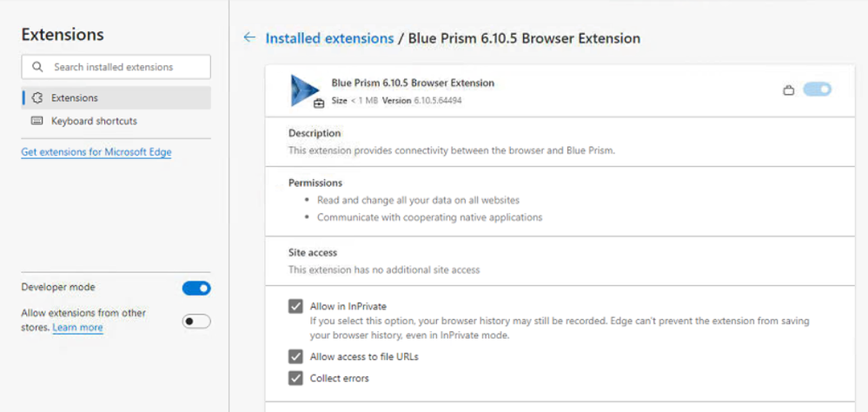This screenshot has height=412, width=868.
Task: Open the Keyboard shortcuts page
Action: (94, 121)
